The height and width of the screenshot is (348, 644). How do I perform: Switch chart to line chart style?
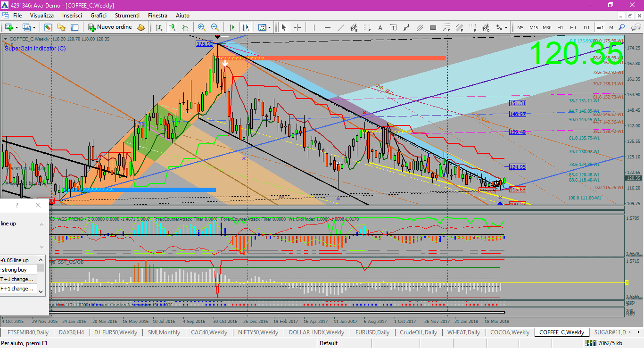coord(185,27)
